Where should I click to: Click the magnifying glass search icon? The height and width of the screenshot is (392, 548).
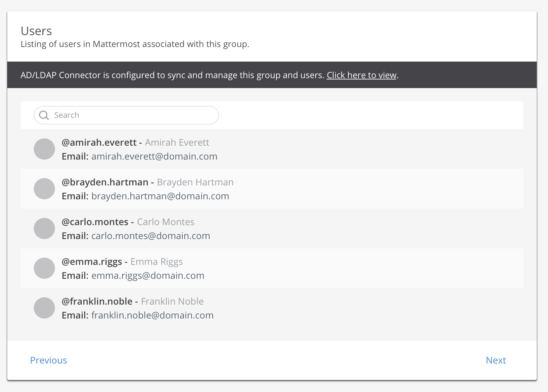pyautogui.click(x=44, y=115)
